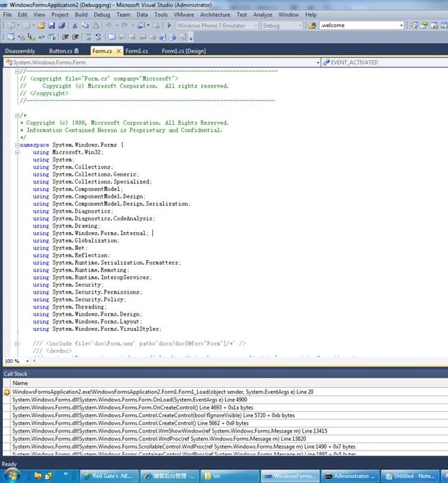Click Clear All Bookmarks icon
This screenshot has height=483, width=448.
pyautogui.click(x=183, y=37)
